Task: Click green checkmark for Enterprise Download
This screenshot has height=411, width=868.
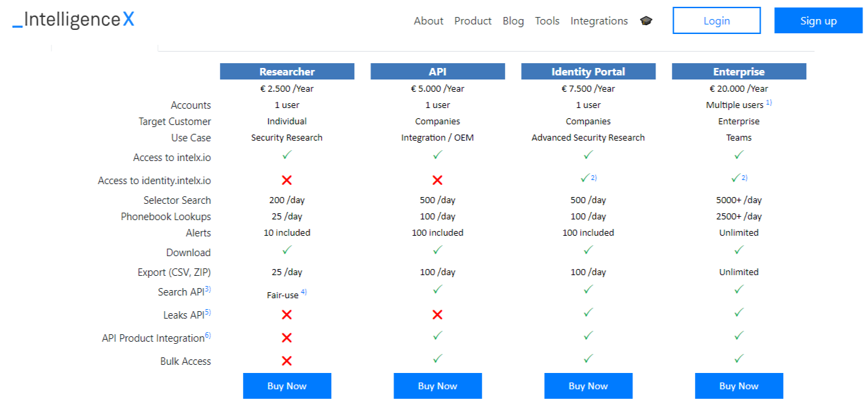Action: click(x=739, y=250)
